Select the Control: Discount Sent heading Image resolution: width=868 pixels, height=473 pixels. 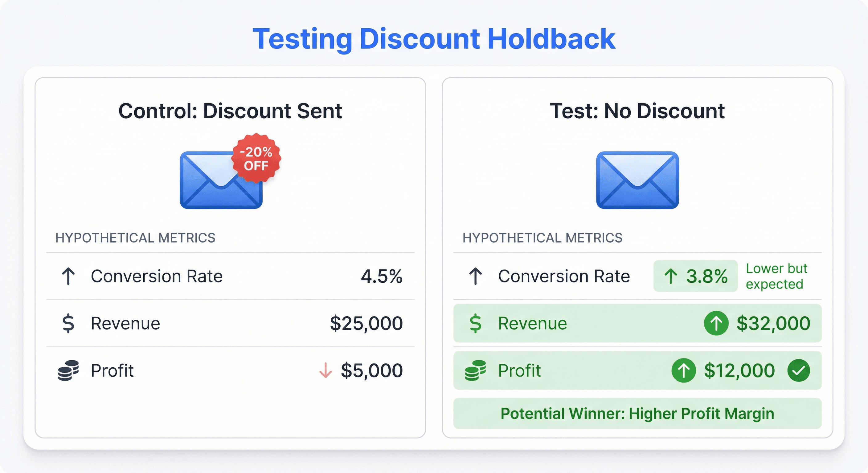[230, 111]
